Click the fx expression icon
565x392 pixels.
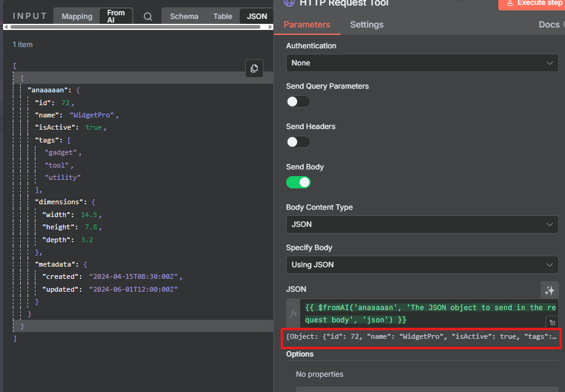click(x=294, y=313)
